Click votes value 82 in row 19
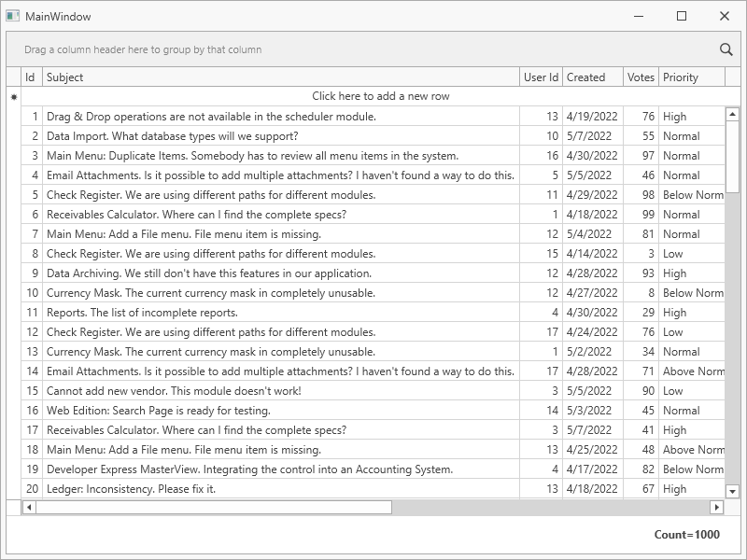 641,469
